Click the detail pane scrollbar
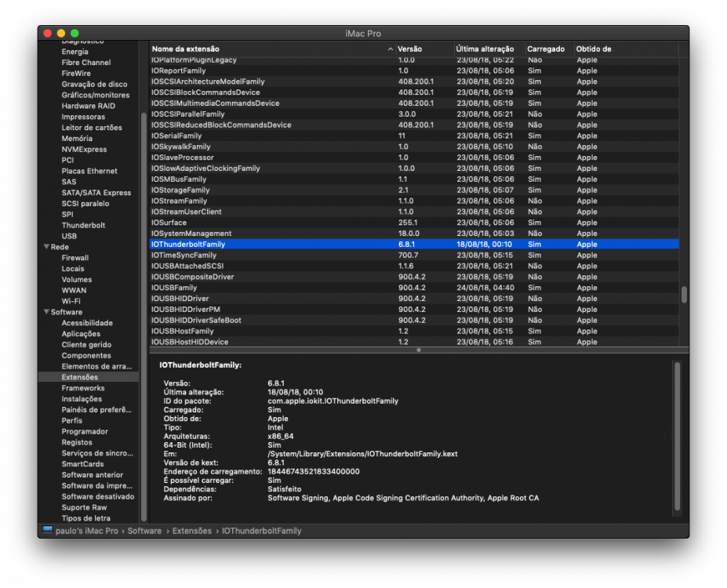 677,436
